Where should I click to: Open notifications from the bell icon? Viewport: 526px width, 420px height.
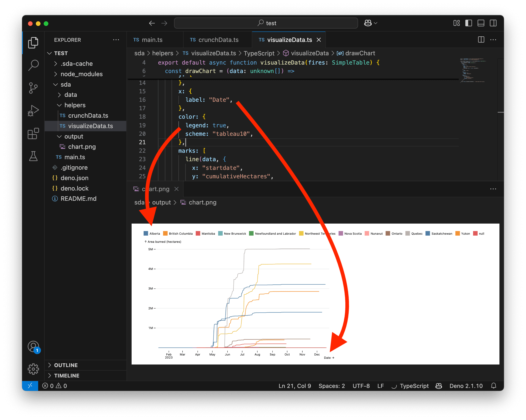pyautogui.click(x=494, y=386)
